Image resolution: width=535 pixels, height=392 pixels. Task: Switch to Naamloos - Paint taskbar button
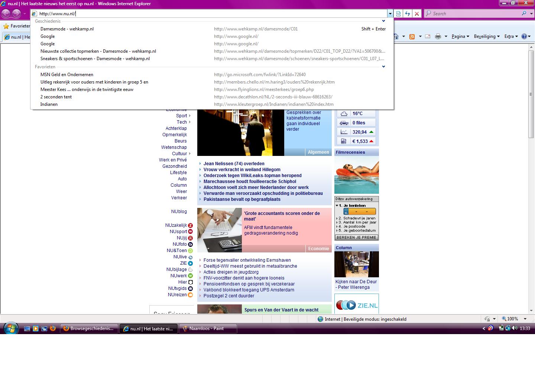click(x=208, y=329)
